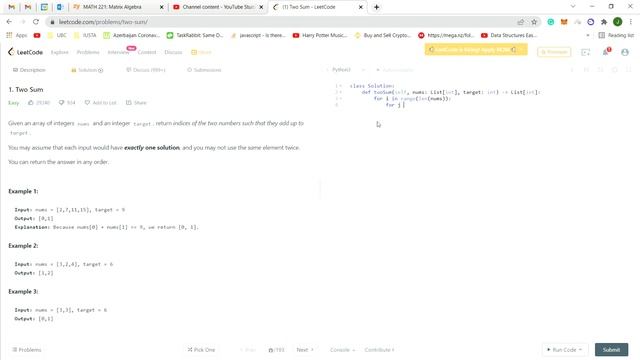Image resolution: width=640 pixels, height=360 pixels.
Task: Share the Two Sum problem
Action: (136, 102)
